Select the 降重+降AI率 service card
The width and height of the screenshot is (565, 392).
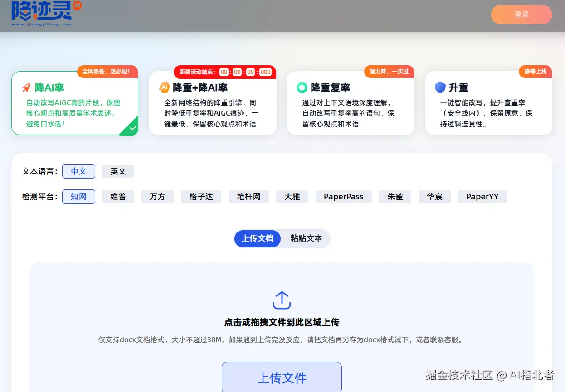point(213,103)
